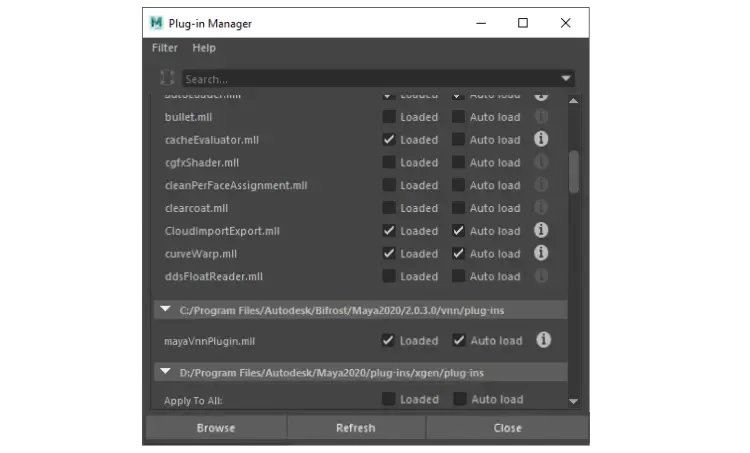Click the info icon for cacheEvaluator.mll
Screen dimensions: 750x453
click(x=541, y=139)
